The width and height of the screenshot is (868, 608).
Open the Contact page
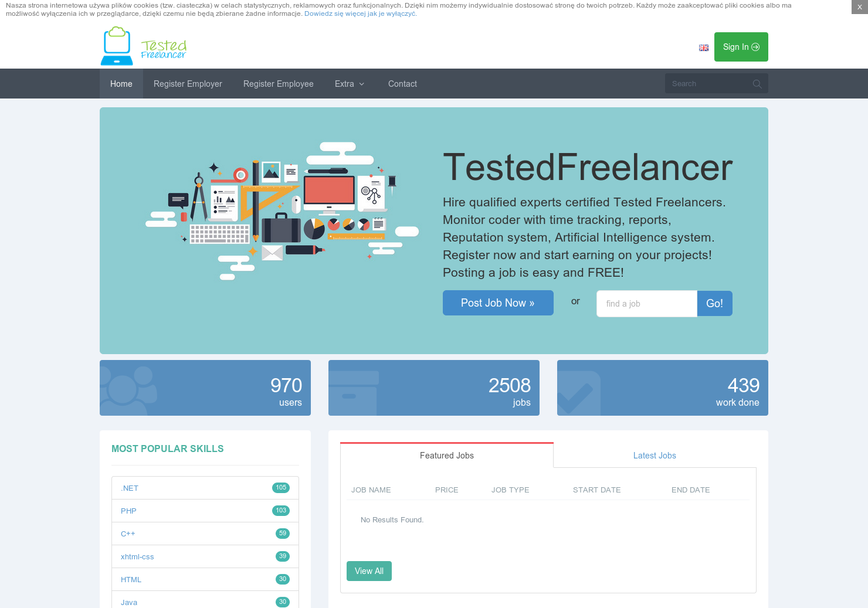point(402,84)
